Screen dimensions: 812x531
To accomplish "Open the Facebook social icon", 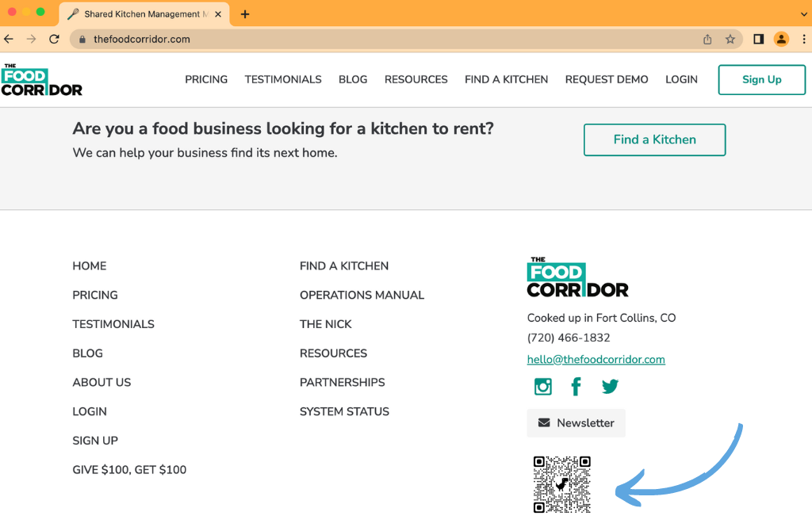I will (x=576, y=386).
